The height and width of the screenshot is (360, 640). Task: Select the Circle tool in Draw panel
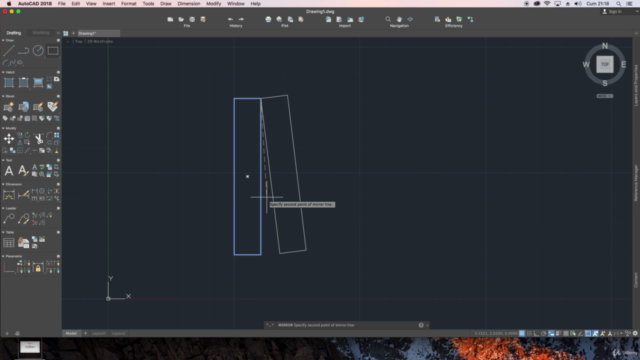38,51
